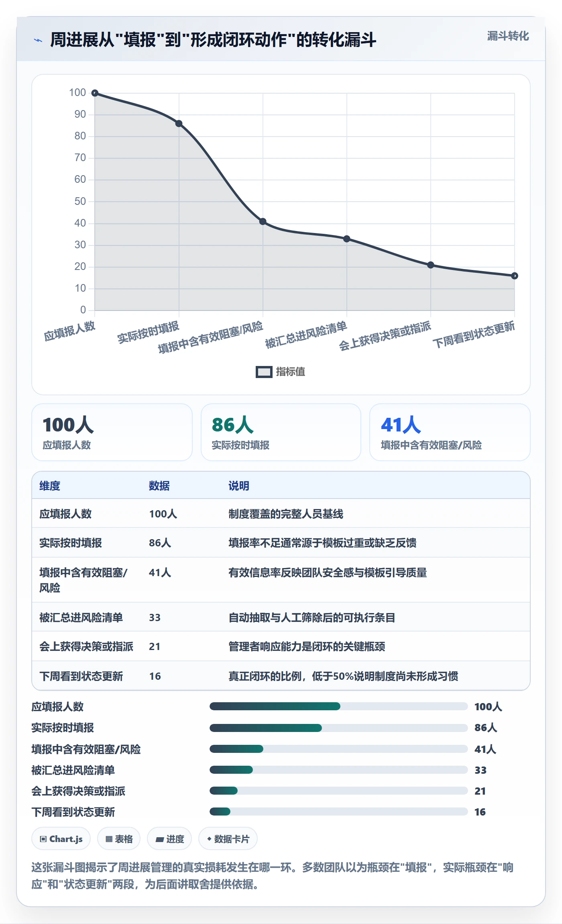Click the table cell 有效信息率反映团队安全感与模板引导质量
562x924 pixels.
[328, 572]
